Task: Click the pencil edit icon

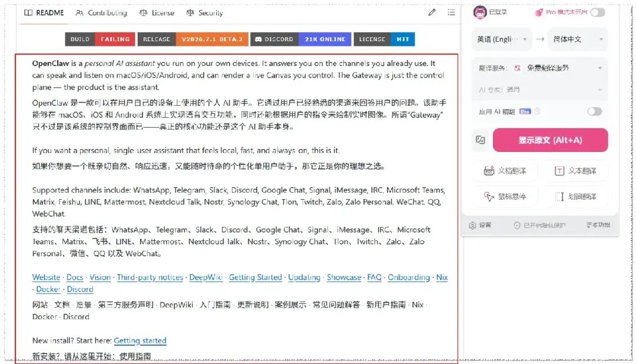Action: pos(432,12)
